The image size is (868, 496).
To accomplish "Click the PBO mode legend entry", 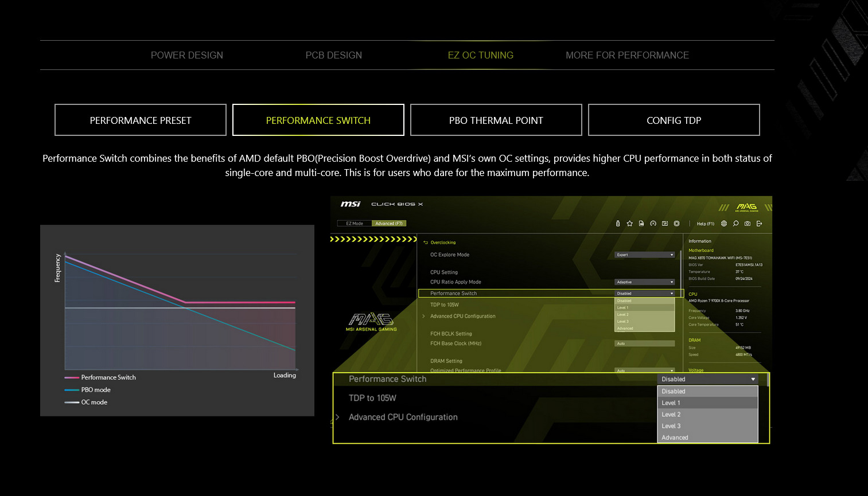I will click(88, 390).
